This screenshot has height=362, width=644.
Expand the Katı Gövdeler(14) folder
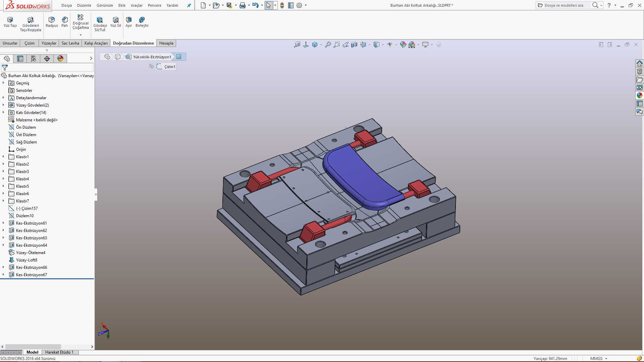pyautogui.click(x=3, y=113)
